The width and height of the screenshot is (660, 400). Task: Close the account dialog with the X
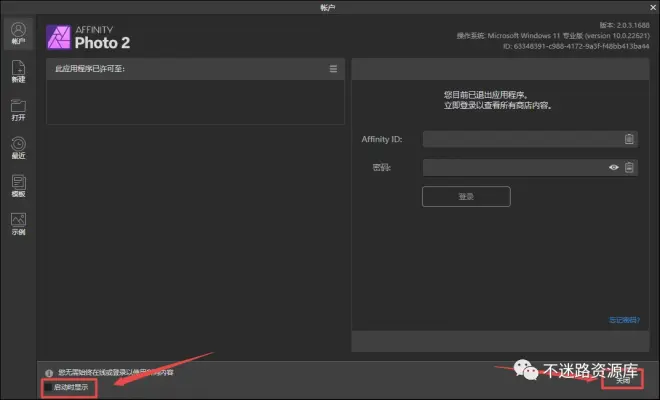(x=653, y=7)
